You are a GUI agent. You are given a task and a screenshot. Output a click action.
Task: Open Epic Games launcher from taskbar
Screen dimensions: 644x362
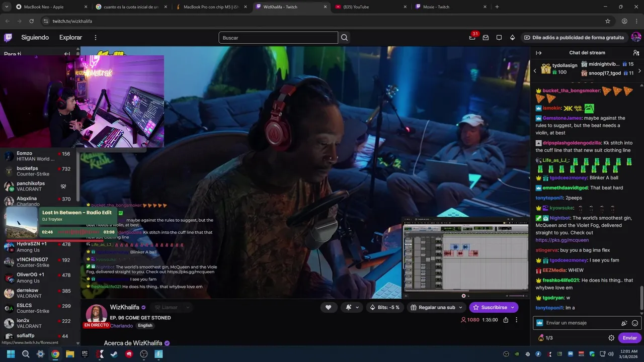85,354
